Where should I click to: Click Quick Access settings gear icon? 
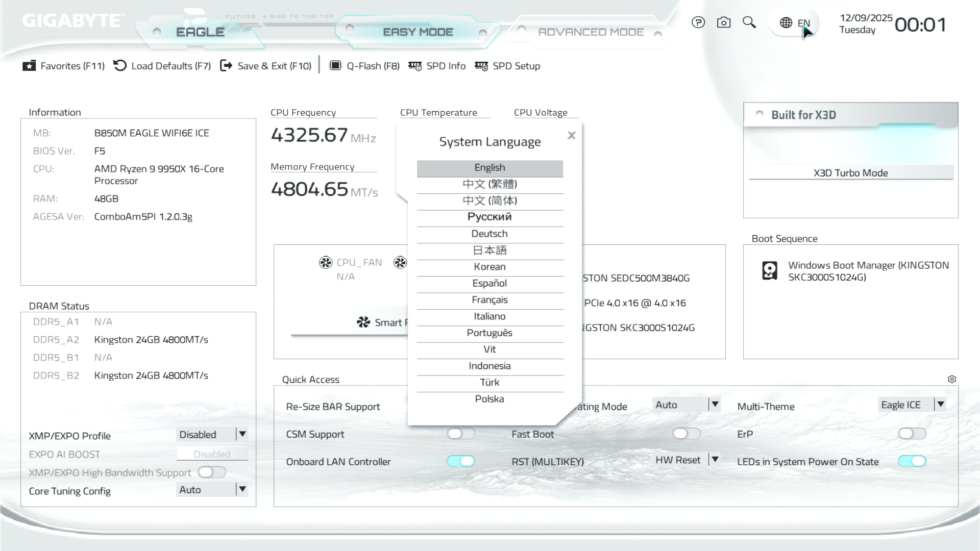[x=951, y=379]
